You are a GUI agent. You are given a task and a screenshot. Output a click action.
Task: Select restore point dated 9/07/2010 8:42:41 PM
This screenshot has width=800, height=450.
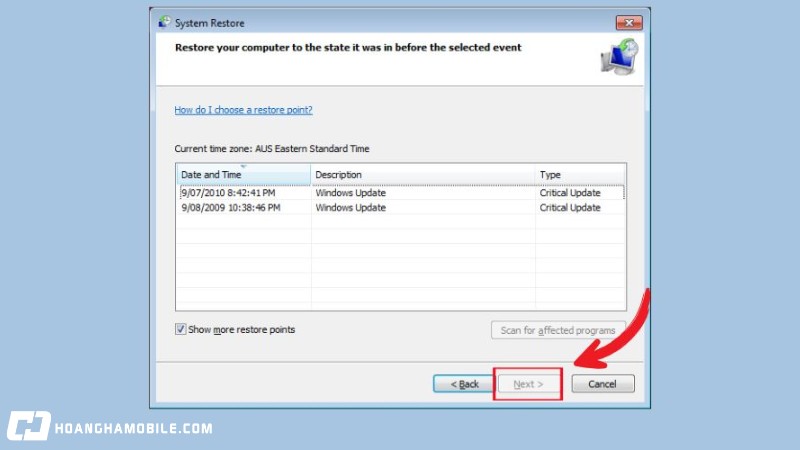401,193
